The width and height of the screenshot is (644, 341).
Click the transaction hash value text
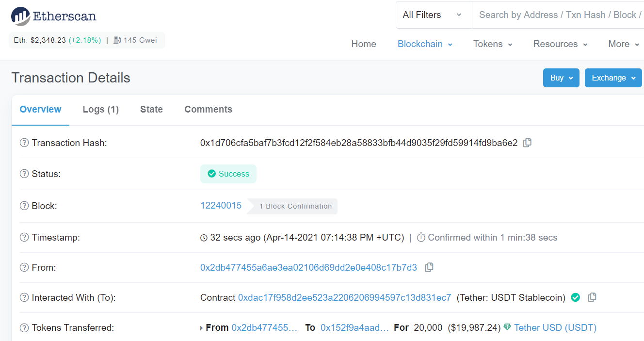point(359,143)
